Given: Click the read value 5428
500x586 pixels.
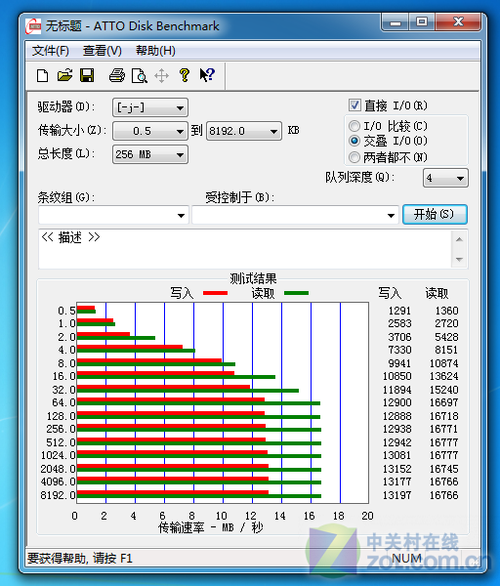Looking at the screenshot, I should (x=446, y=337).
